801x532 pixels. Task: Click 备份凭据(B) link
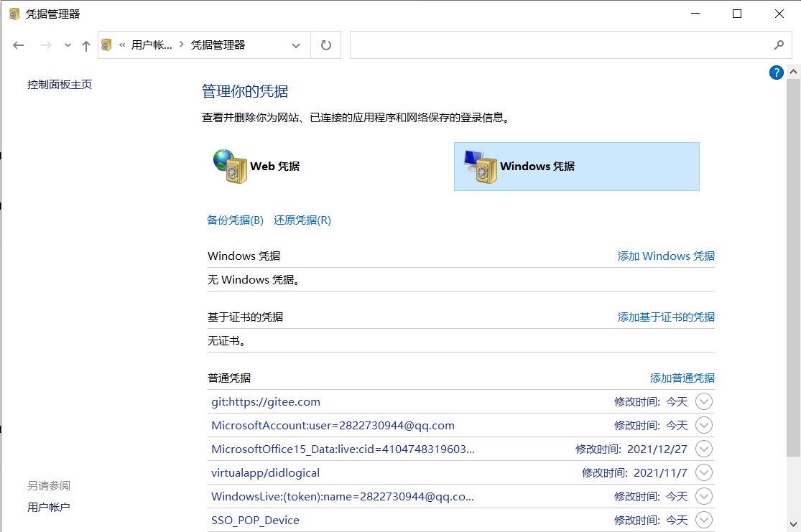coord(235,220)
